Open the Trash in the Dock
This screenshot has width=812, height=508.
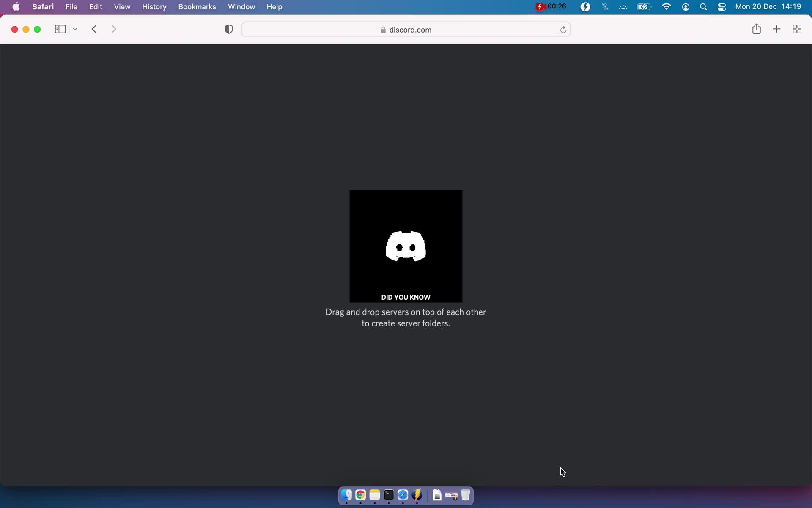tap(465, 495)
